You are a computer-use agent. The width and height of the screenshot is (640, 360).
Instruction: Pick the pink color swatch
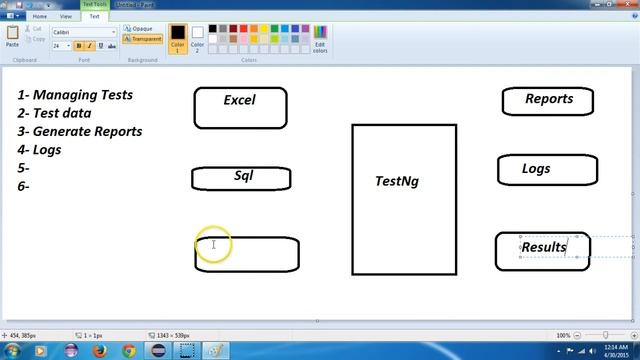(244, 39)
